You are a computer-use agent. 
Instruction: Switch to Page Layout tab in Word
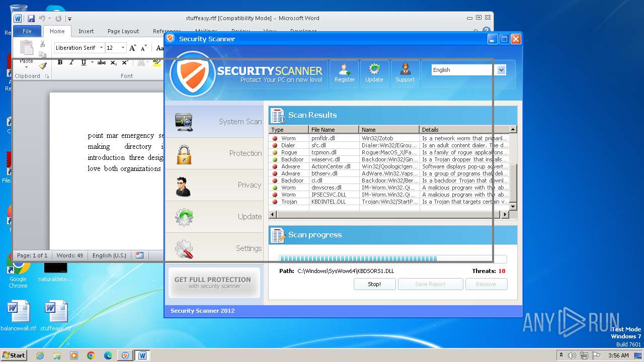tap(123, 31)
